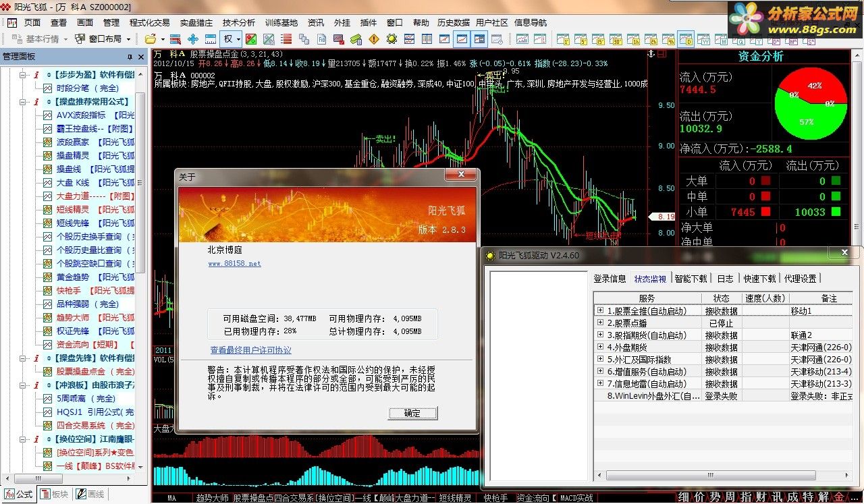Expand 6.增值服务(自动启动) service row

tap(600, 372)
